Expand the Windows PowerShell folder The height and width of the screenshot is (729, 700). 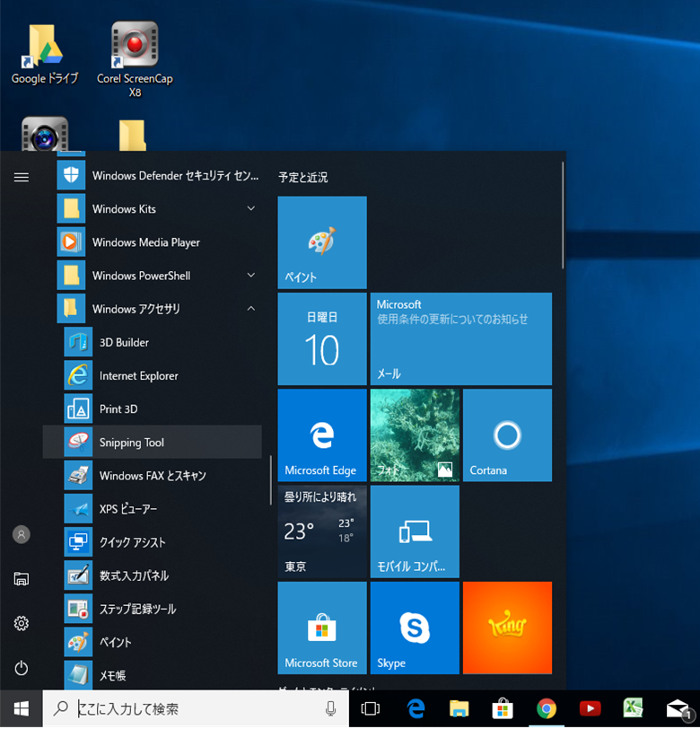[153, 276]
